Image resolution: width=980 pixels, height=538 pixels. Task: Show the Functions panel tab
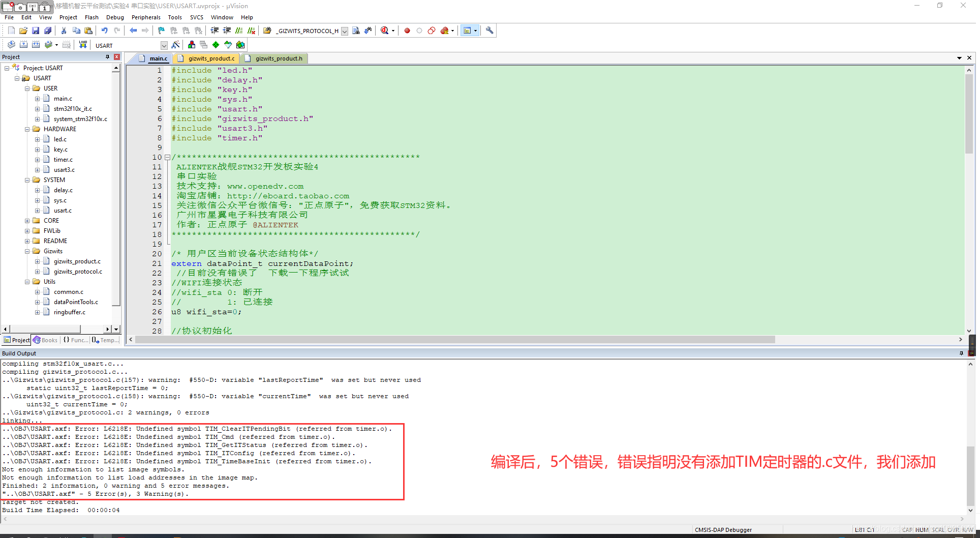pos(75,340)
